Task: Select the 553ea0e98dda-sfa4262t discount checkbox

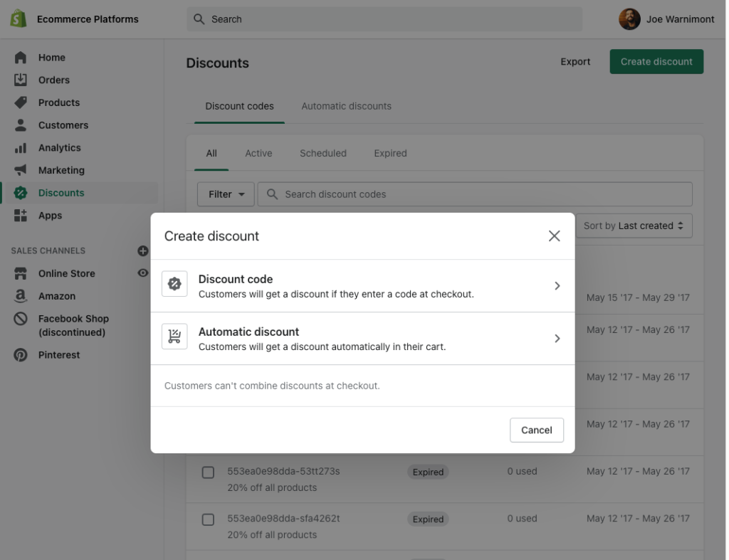Action: point(208,520)
